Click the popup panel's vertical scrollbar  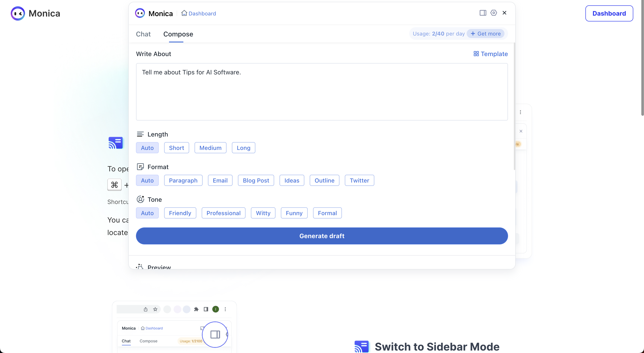point(514,106)
